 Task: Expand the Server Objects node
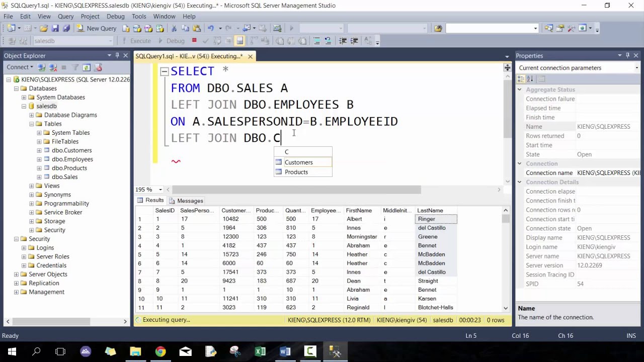click(16, 275)
